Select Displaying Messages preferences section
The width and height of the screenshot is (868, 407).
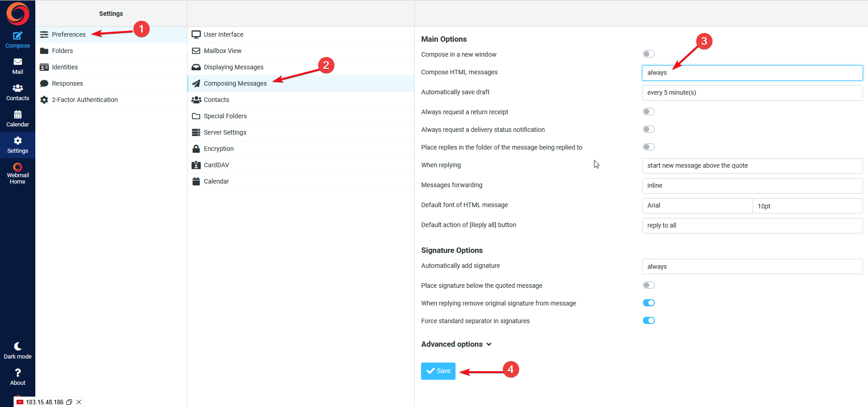pos(233,67)
